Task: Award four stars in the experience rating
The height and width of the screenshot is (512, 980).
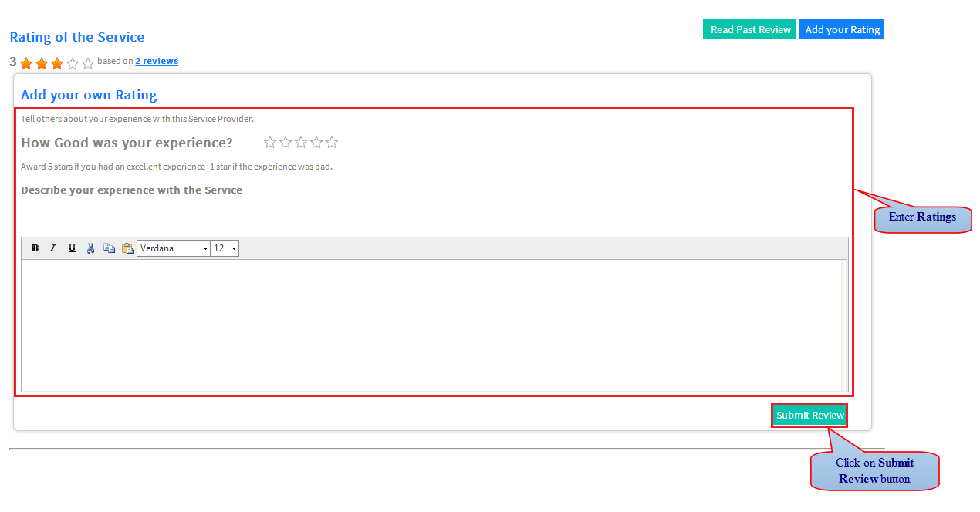Action: 316,142
